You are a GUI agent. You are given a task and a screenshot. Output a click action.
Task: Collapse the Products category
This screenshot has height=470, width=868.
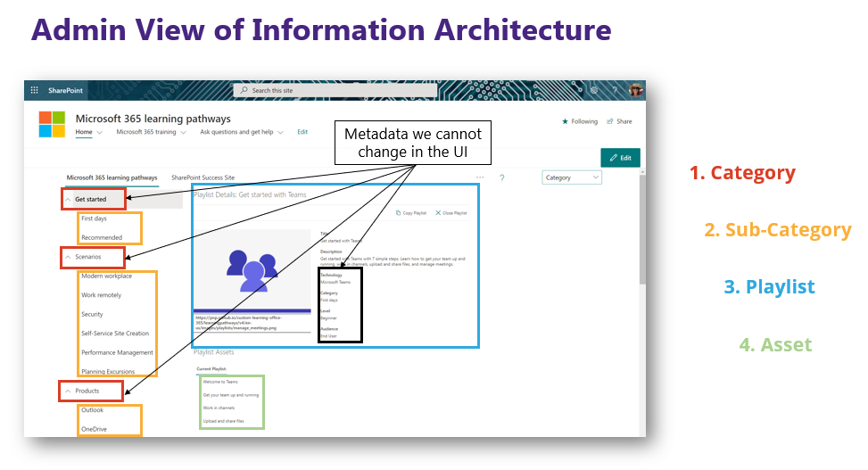(x=68, y=391)
